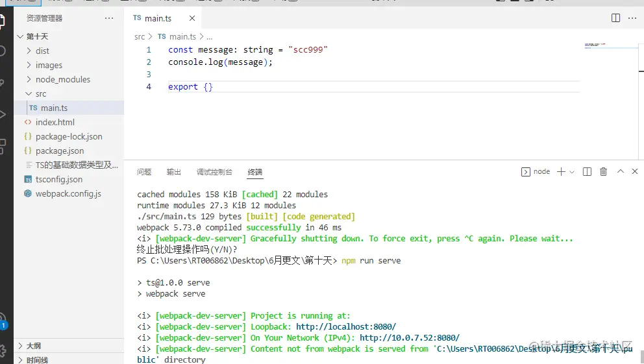Split the editor to the right
Screen dimensions: 644x364
[x=615, y=18]
